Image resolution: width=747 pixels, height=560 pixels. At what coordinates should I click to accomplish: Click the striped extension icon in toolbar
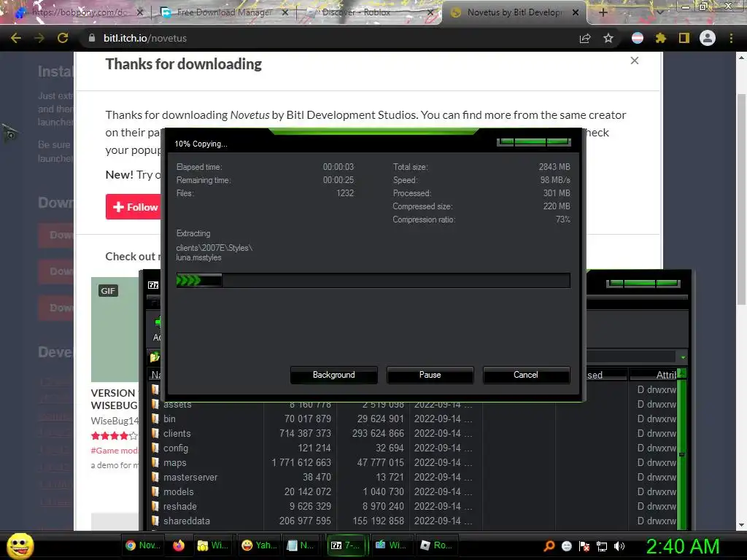click(638, 38)
